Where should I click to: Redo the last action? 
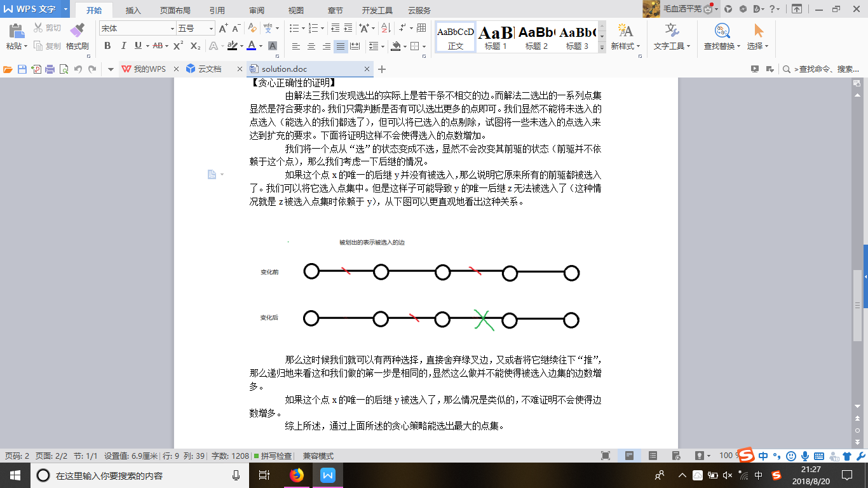(x=93, y=69)
